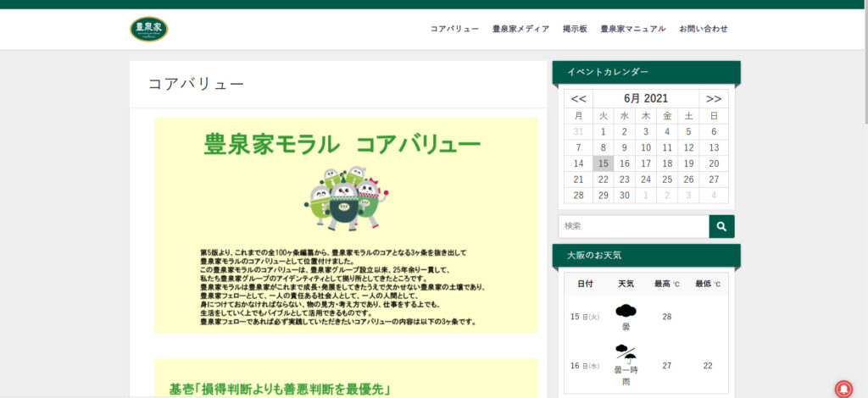Open the 豊泉家マニュアル navigation link

(x=632, y=29)
